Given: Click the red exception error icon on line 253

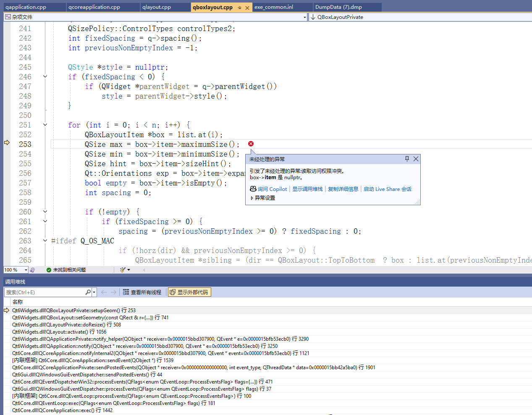Looking at the screenshot, I should coord(251,144).
